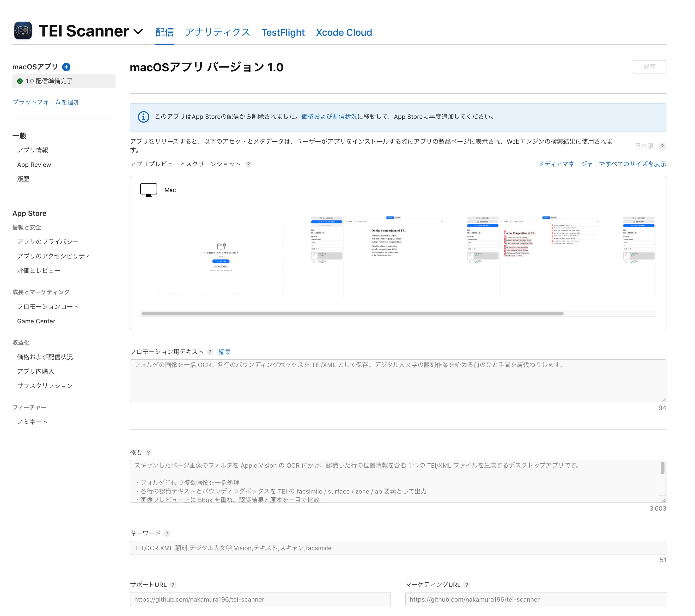Click the 編集 link for promotional text
This screenshot has width=695, height=616.
pos(224,351)
